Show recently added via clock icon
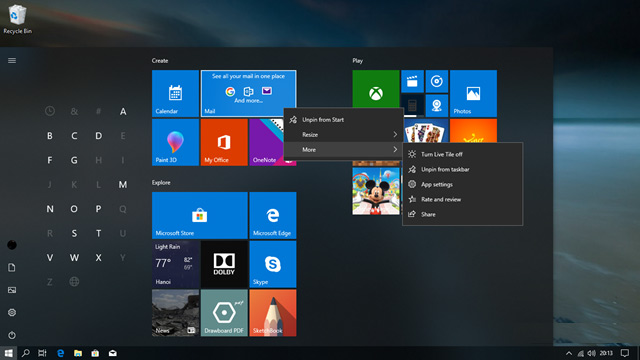The height and width of the screenshot is (360, 640). (x=50, y=111)
